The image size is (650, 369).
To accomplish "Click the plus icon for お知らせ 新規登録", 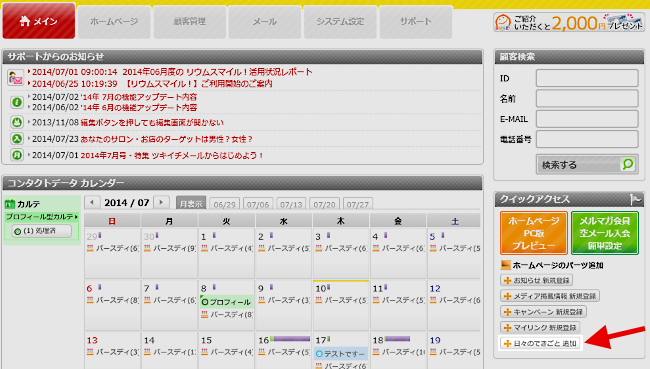I will [507, 281].
